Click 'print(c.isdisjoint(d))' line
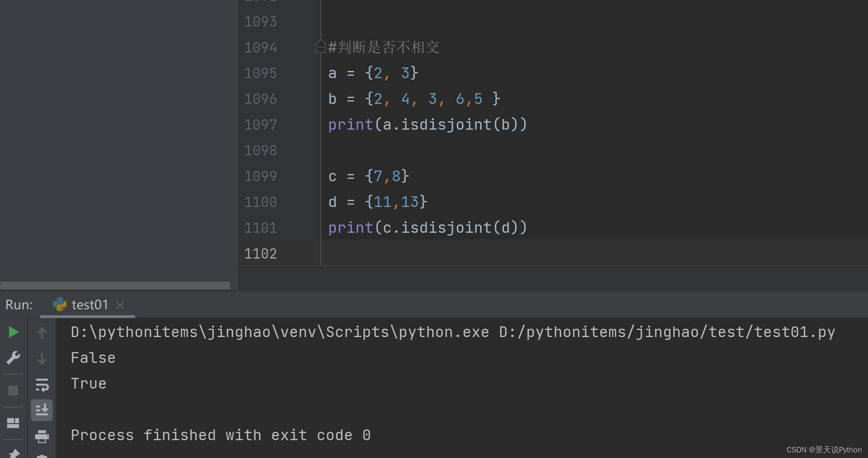868x458 pixels. point(427,228)
